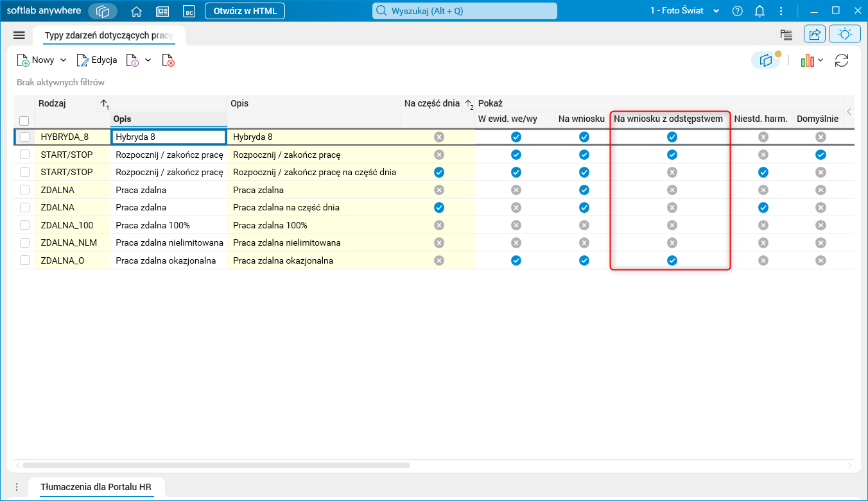868x501 pixels.
Task: Select cell 'Rozpocznij / zakończ pracę na część dnia'
Action: coord(315,172)
